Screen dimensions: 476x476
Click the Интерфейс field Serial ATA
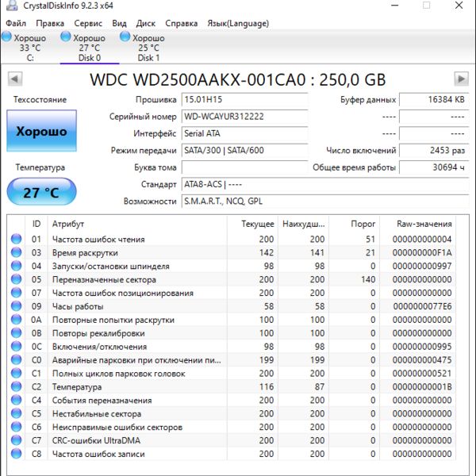244,133
